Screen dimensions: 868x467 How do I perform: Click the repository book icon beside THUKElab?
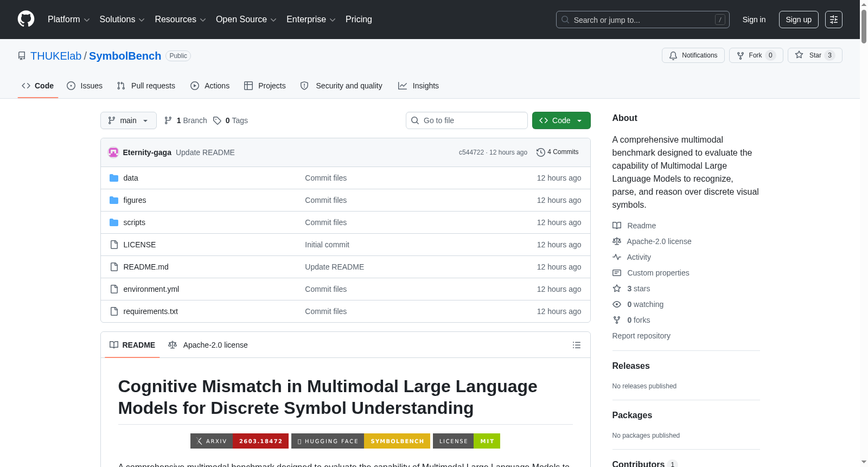pyautogui.click(x=22, y=56)
